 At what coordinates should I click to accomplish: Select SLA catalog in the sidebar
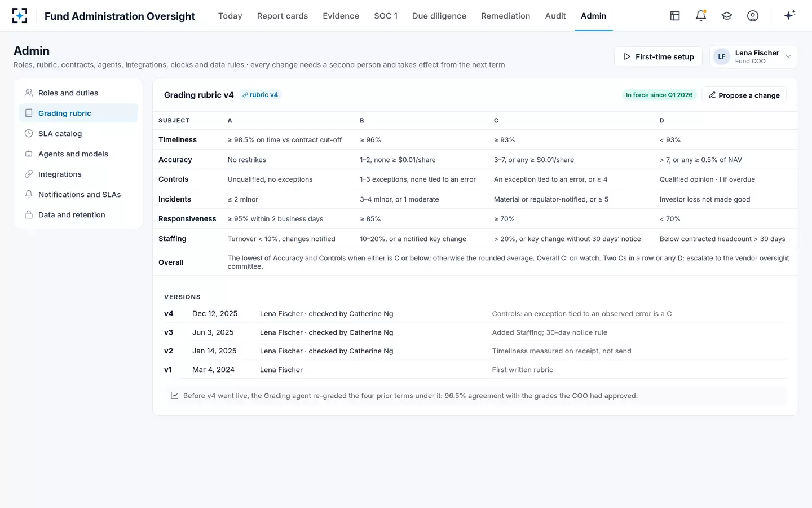pyautogui.click(x=78, y=133)
